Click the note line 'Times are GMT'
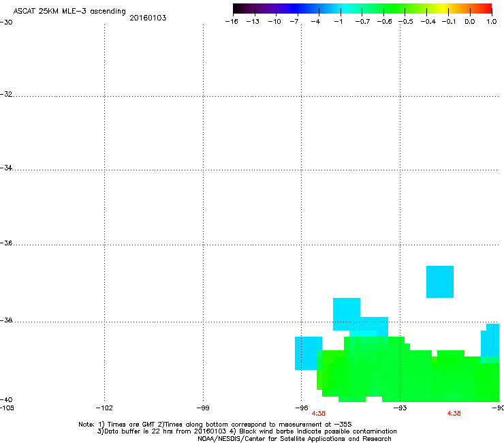Viewport: 504px width, 443px height. click(215, 425)
